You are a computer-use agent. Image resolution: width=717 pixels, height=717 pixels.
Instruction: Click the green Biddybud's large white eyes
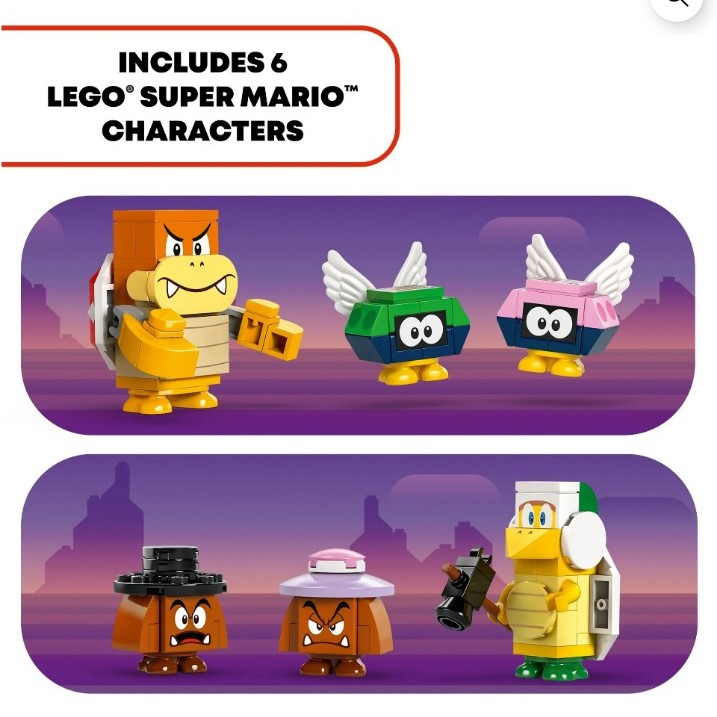pos(421,330)
